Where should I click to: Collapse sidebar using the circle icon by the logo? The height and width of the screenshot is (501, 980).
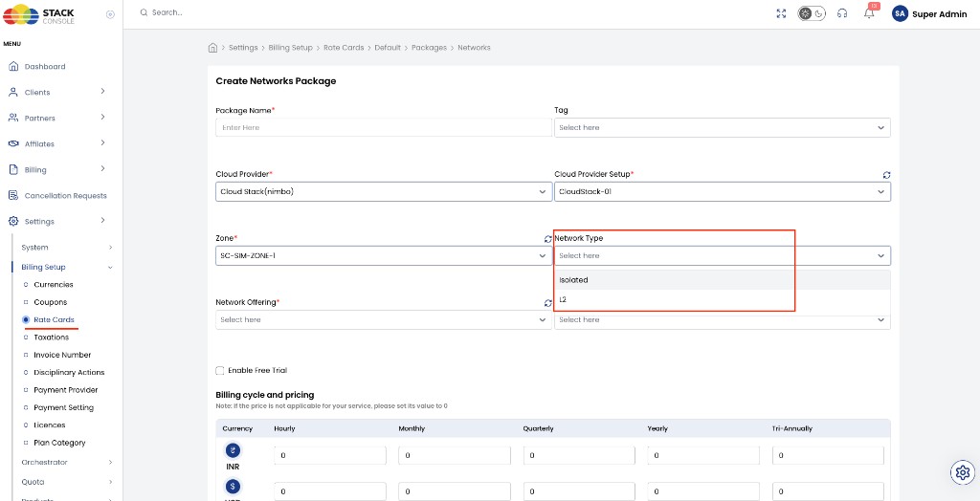[x=111, y=14]
